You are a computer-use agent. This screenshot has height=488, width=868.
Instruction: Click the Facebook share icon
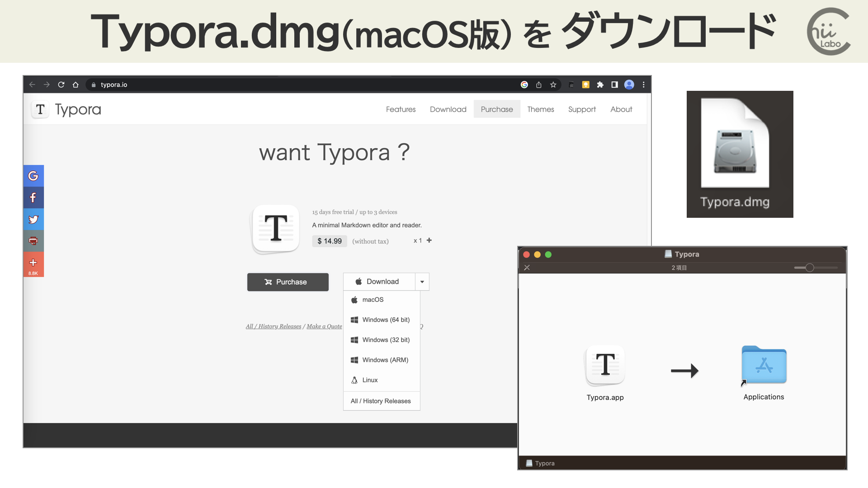pyautogui.click(x=33, y=197)
